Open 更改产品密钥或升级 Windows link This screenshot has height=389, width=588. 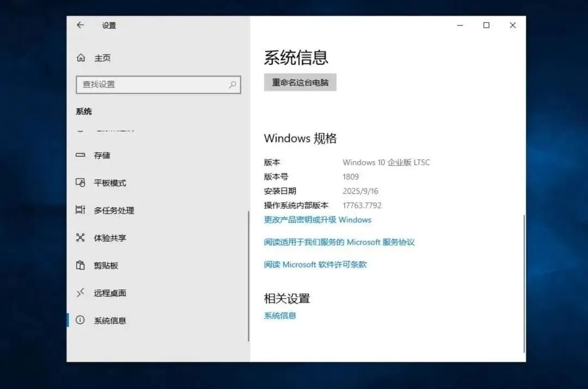coord(317,220)
